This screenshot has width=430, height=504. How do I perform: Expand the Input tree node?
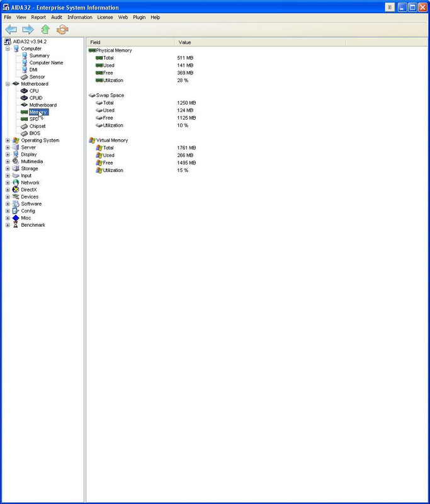point(8,176)
